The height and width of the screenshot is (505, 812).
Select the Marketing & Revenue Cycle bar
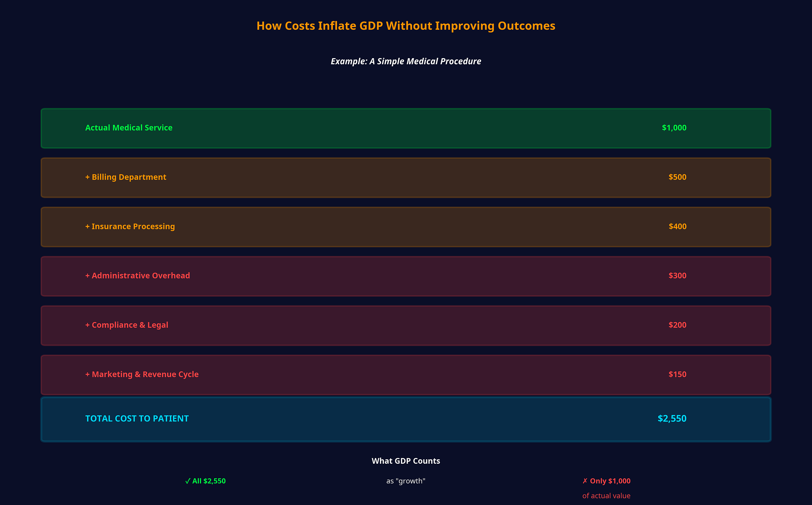coord(406,374)
